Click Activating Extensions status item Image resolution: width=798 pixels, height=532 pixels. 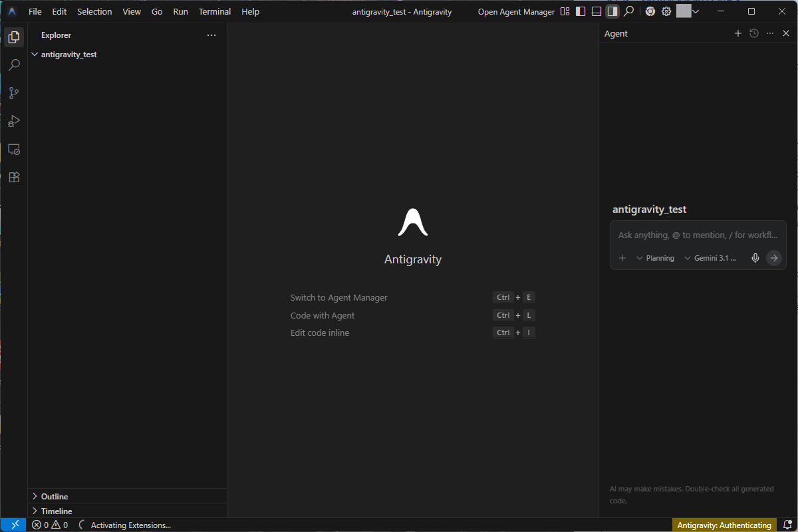125,525
